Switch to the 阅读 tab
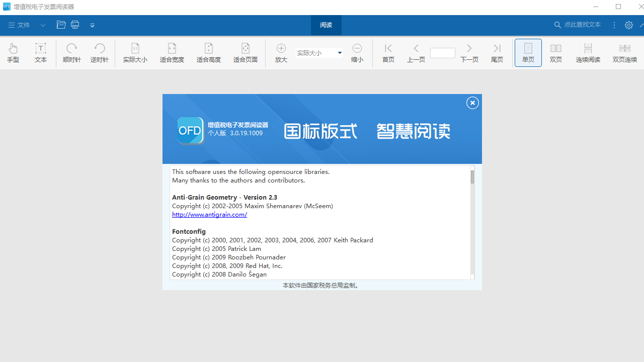644x362 pixels. coord(326,25)
